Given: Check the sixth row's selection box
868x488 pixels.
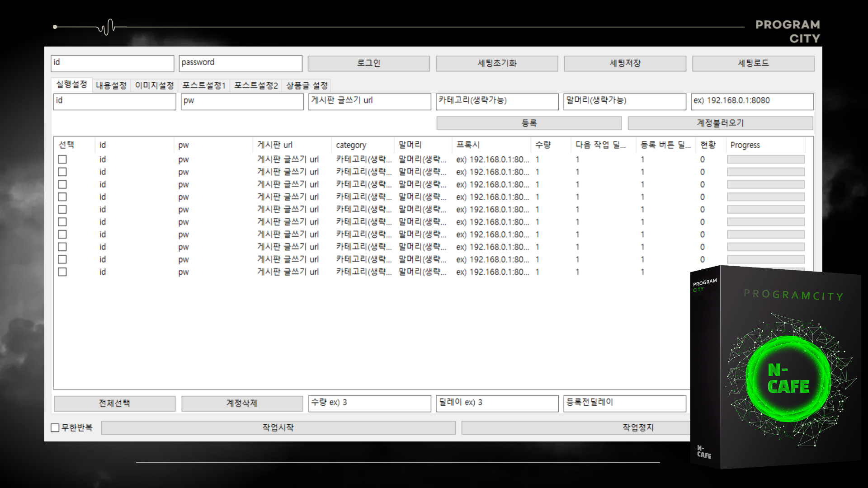Looking at the screenshot, I should pyautogui.click(x=62, y=222).
